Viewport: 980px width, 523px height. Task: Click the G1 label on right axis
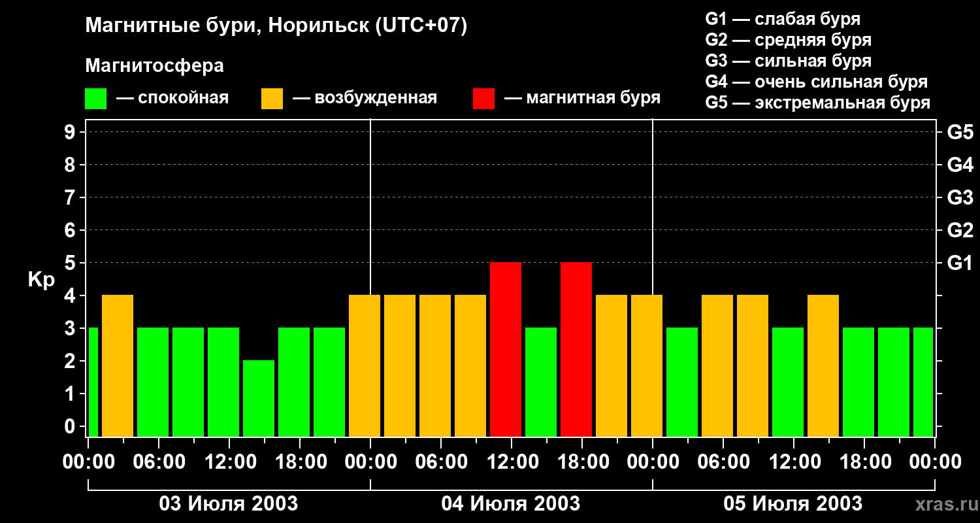tap(960, 263)
